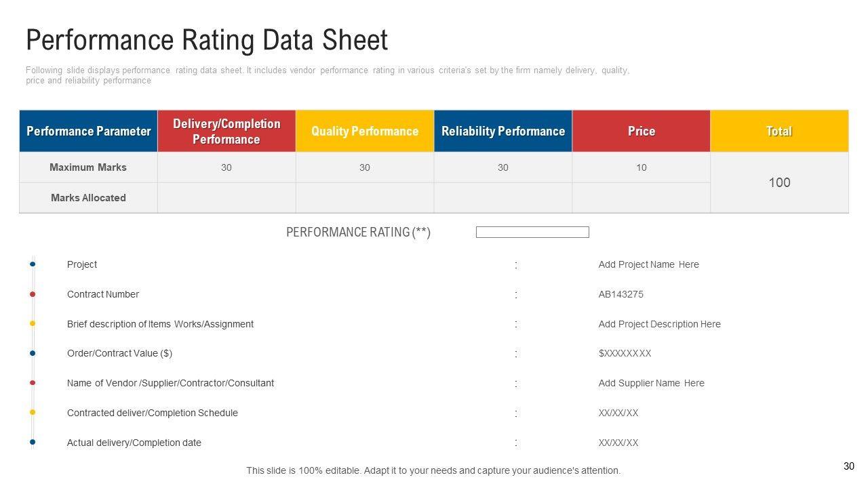The width and height of the screenshot is (868, 488).
Task: Click the blue bullet beside Actual delivery/Completion date
Action: (x=33, y=443)
